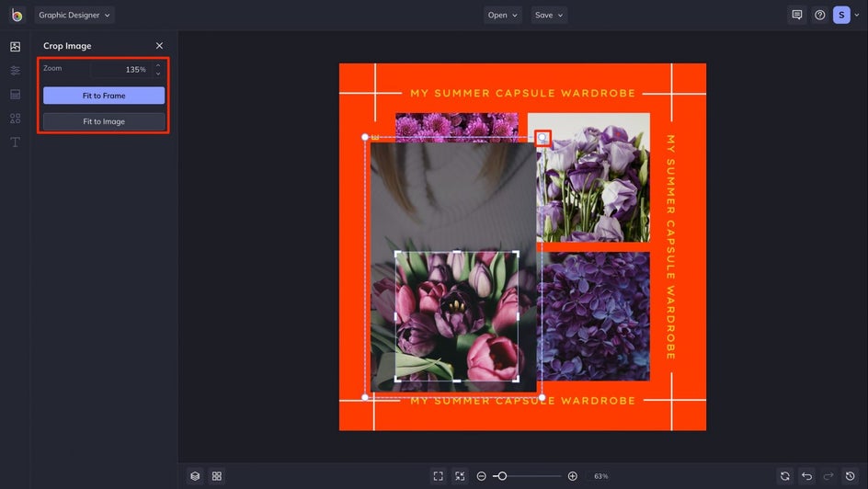Screen dimensions: 868x489
Task: Open the Open menu
Action: click(503, 15)
